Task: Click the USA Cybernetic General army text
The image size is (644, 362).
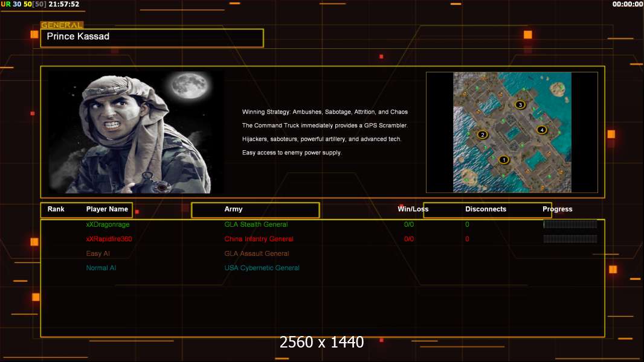Action: 262,268
